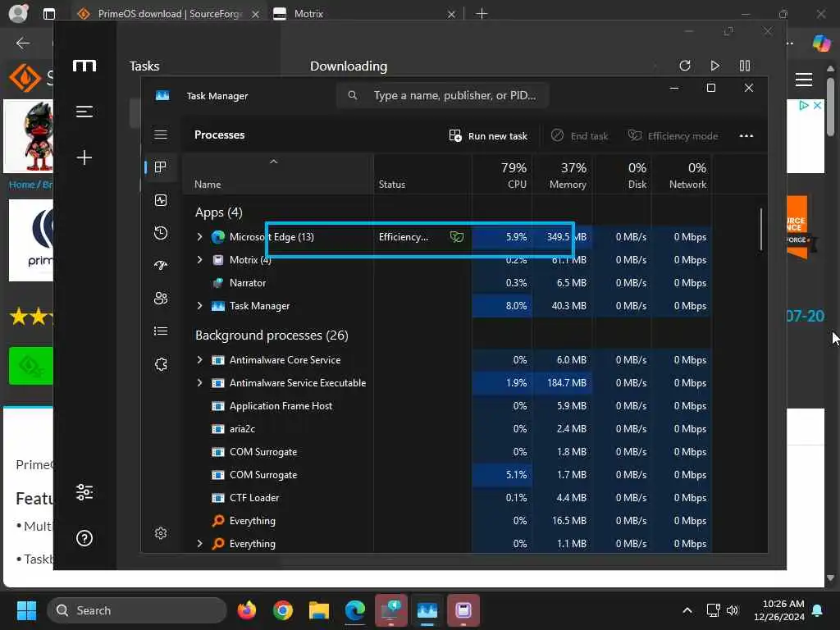Refresh the Motrix task list
The height and width of the screenshot is (630, 840).
click(685, 66)
